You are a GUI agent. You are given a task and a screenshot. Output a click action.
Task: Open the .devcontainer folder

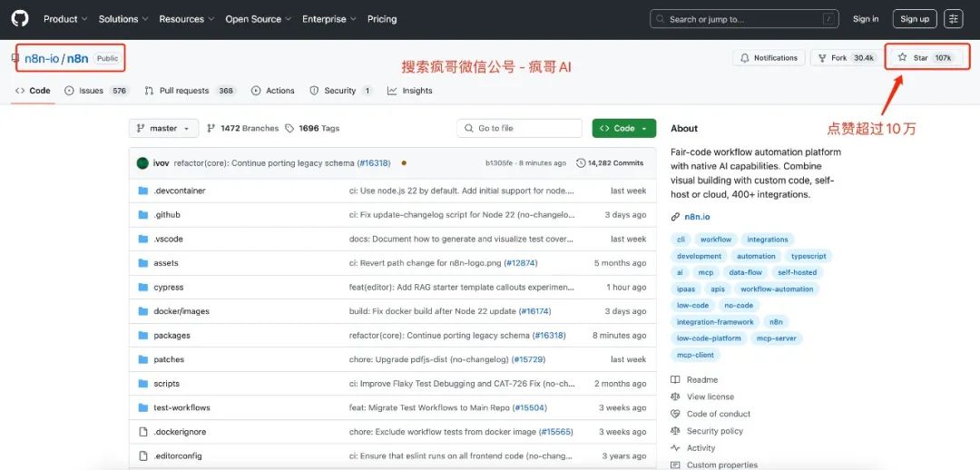[x=180, y=191]
